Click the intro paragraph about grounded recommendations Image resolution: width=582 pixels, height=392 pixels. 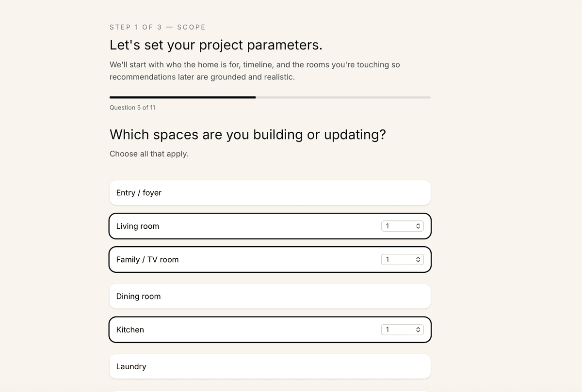click(255, 71)
